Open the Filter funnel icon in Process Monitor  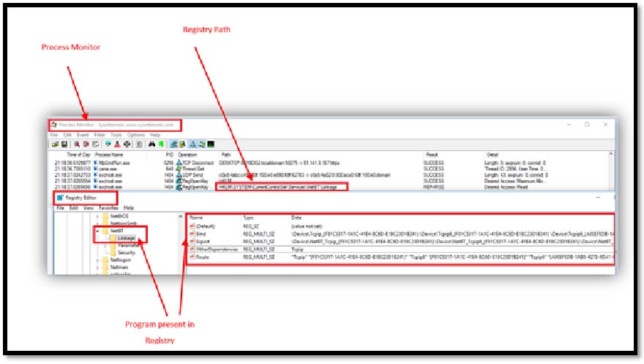tap(108, 144)
